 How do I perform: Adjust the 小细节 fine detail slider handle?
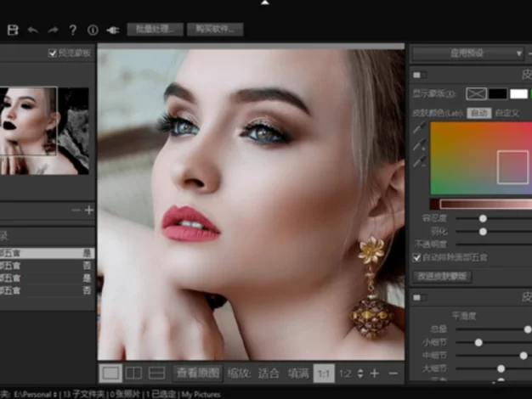tap(478, 342)
